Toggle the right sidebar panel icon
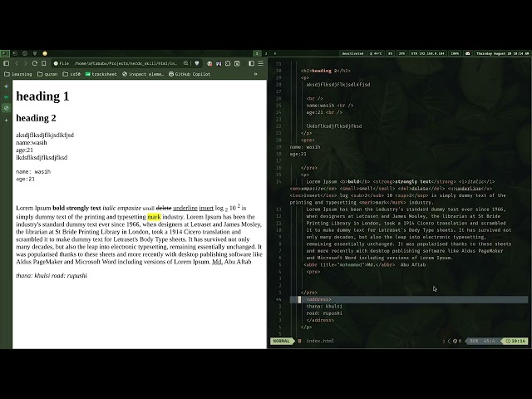This screenshot has width=532, height=399. coord(251,63)
